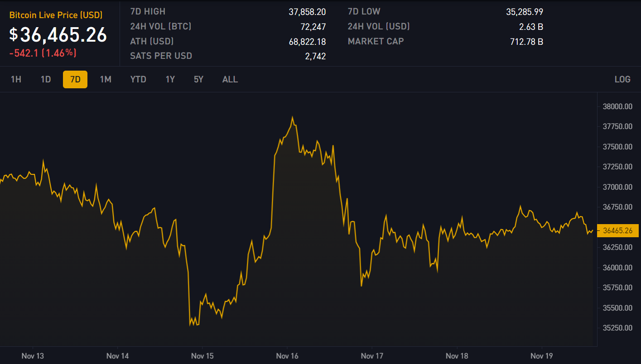Select the 1H time range tab
Screen dimensions: 641x364
pos(16,79)
